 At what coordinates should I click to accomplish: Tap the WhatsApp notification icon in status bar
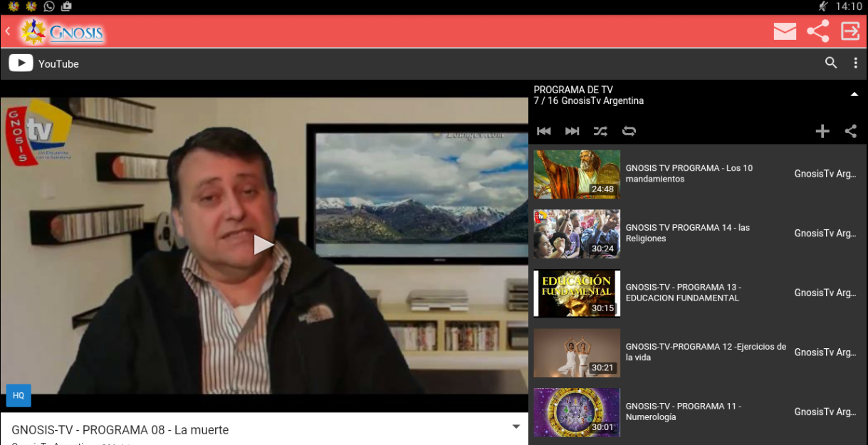(x=48, y=6)
